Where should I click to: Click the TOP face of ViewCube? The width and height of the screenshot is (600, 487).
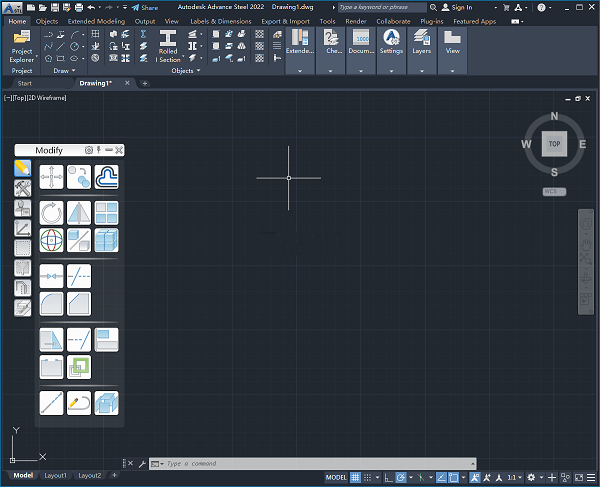[x=555, y=143]
